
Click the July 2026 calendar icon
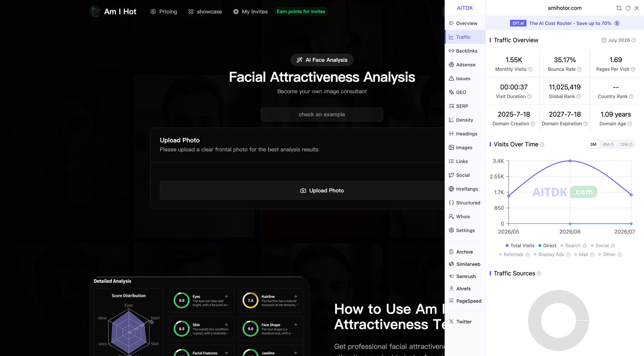[x=604, y=40]
